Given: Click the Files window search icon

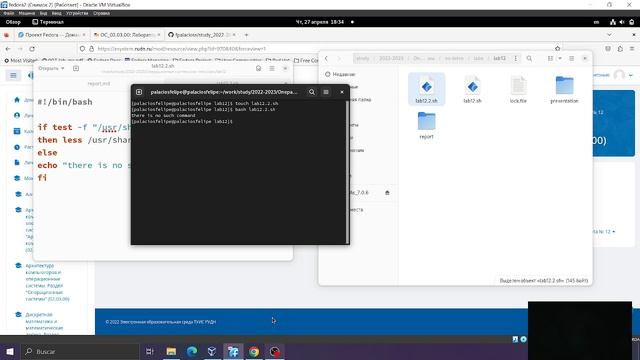Looking at the screenshot, I should click(529, 58).
